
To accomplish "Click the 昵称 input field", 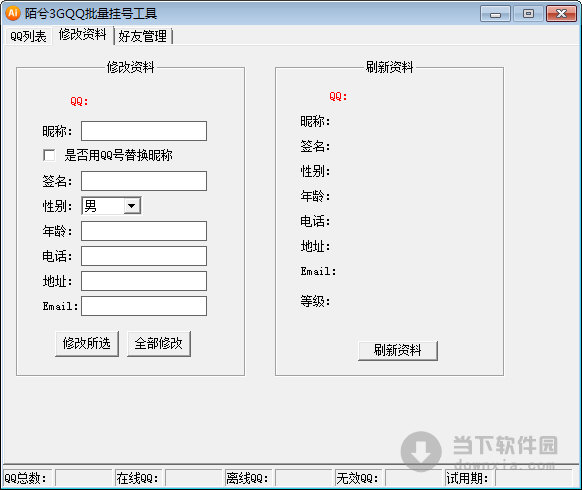I will pyautogui.click(x=144, y=131).
